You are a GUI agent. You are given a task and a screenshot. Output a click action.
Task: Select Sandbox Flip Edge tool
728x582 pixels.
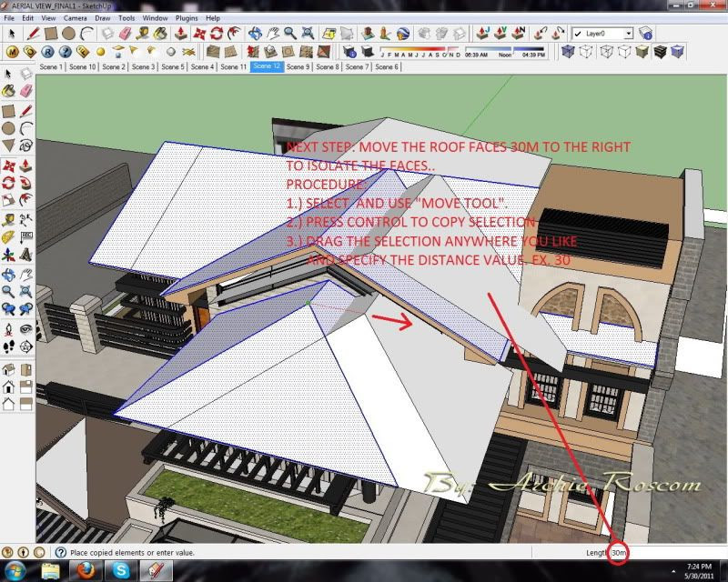point(324,52)
